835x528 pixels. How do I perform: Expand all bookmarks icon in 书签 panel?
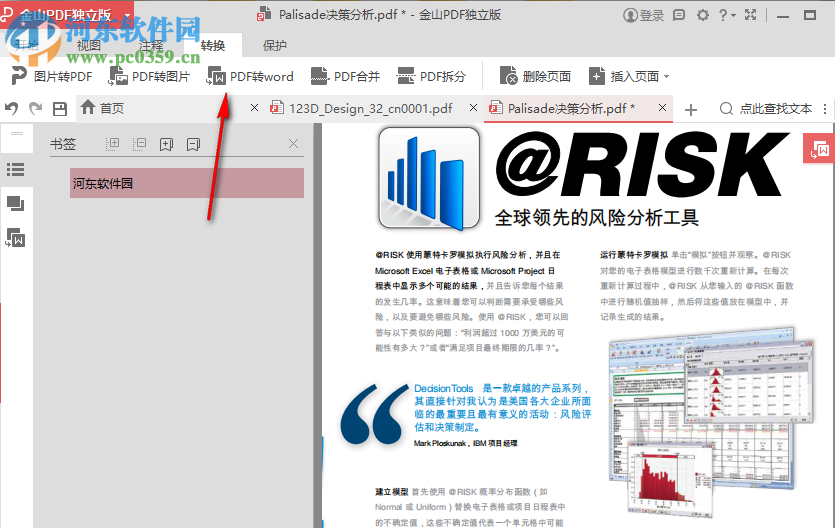(112, 144)
